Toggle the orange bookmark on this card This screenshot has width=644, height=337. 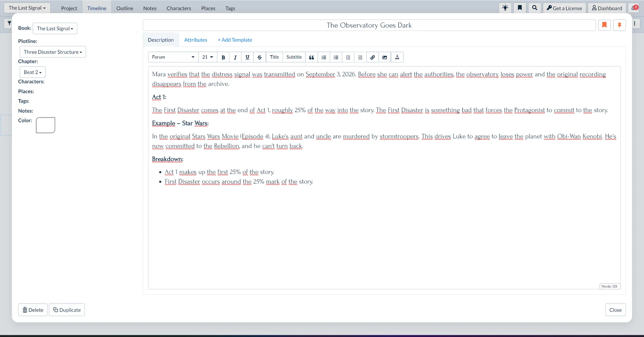(605, 25)
